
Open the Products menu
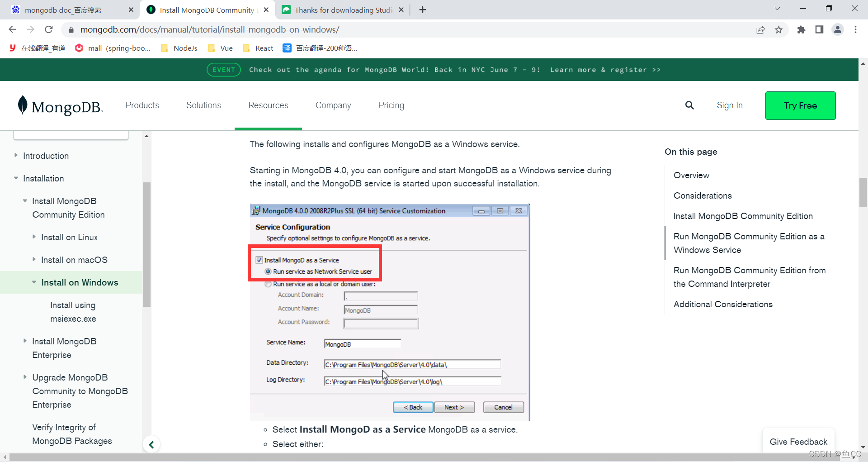(x=142, y=105)
